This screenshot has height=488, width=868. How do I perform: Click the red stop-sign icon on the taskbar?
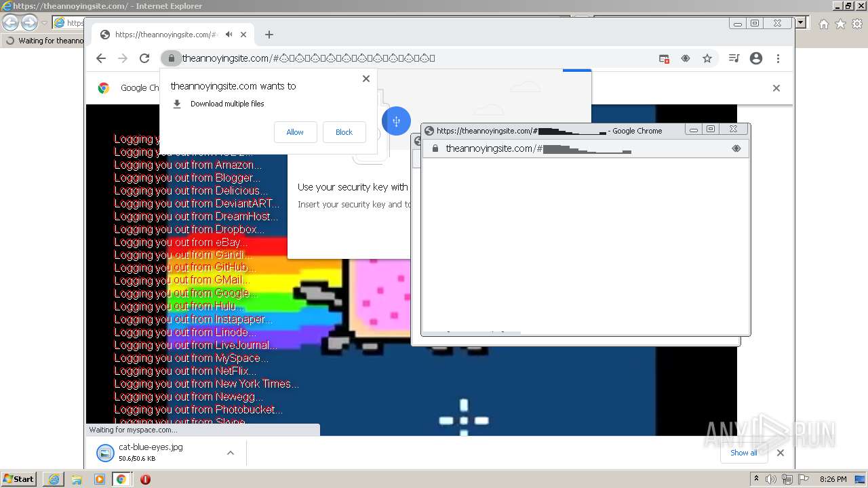click(x=145, y=479)
